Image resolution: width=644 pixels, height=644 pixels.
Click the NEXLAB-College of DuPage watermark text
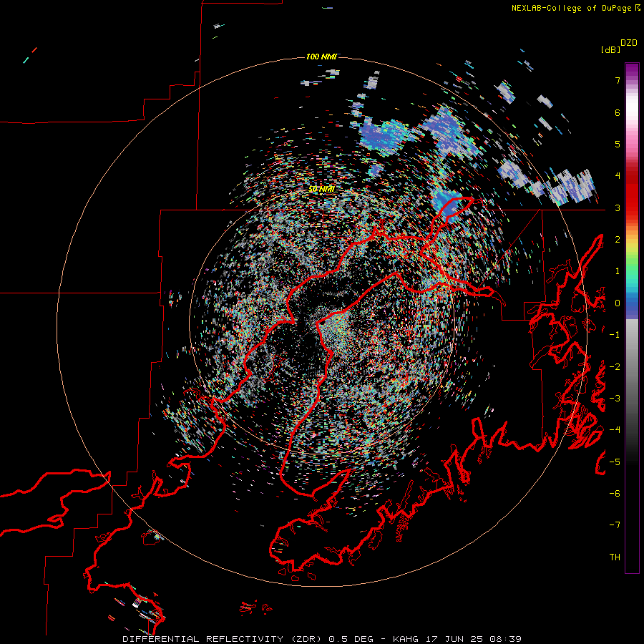pyautogui.click(x=571, y=8)
